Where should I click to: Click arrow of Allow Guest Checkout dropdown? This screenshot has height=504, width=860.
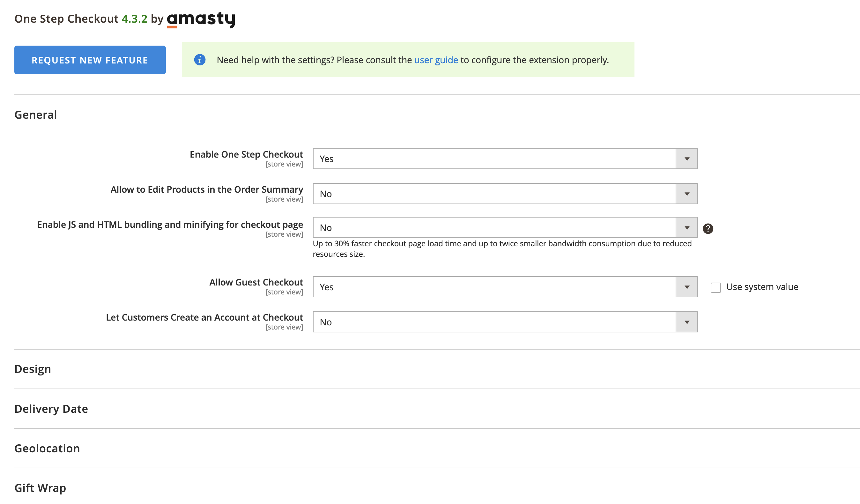687,287
